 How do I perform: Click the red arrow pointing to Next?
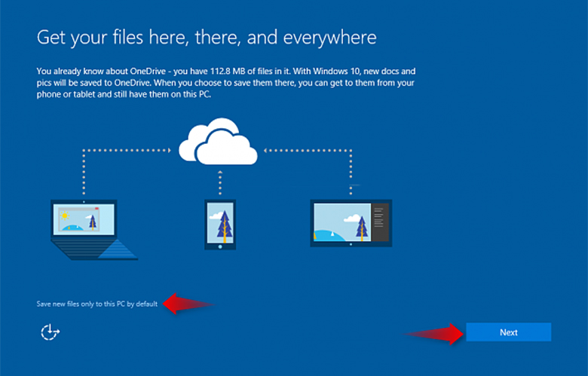click(436, 333)
